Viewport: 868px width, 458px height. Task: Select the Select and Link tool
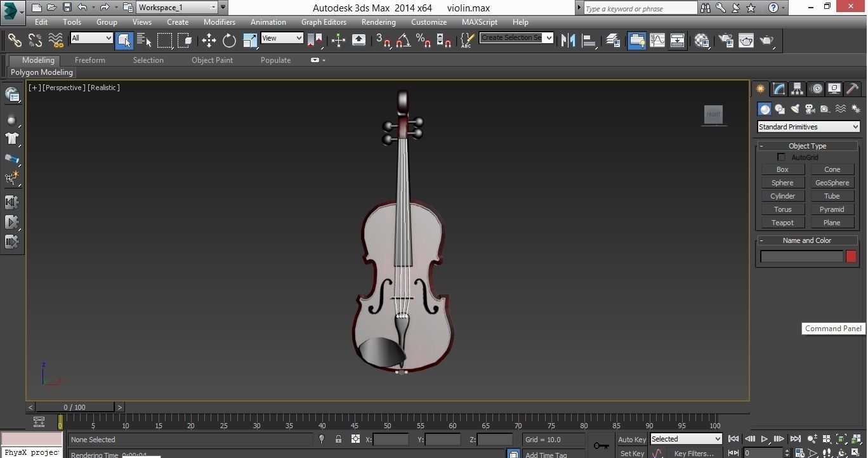14,40
